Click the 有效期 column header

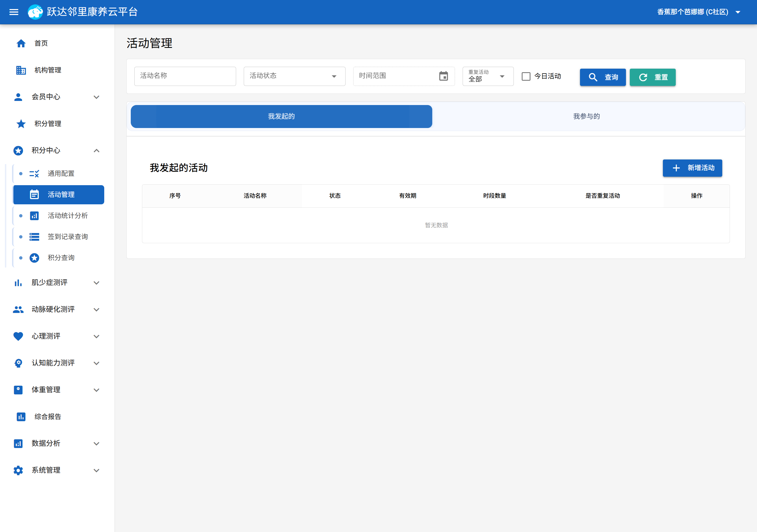(x=408, y=196)
